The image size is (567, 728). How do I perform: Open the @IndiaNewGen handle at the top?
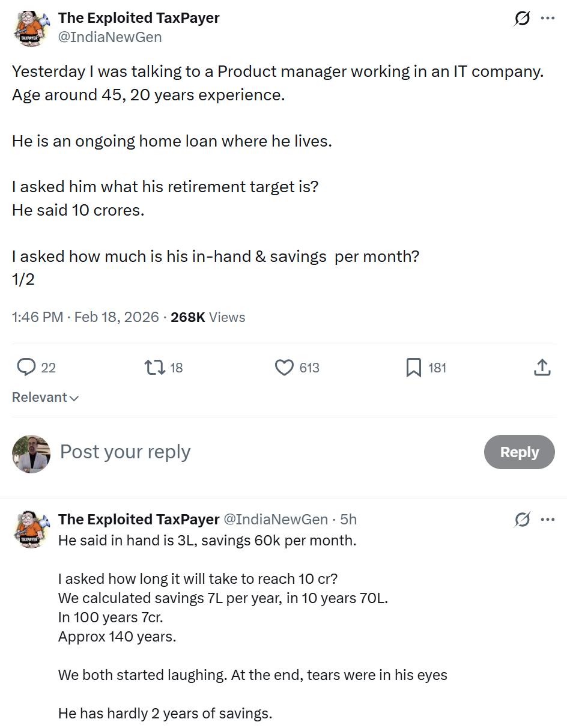pos(110,37)
